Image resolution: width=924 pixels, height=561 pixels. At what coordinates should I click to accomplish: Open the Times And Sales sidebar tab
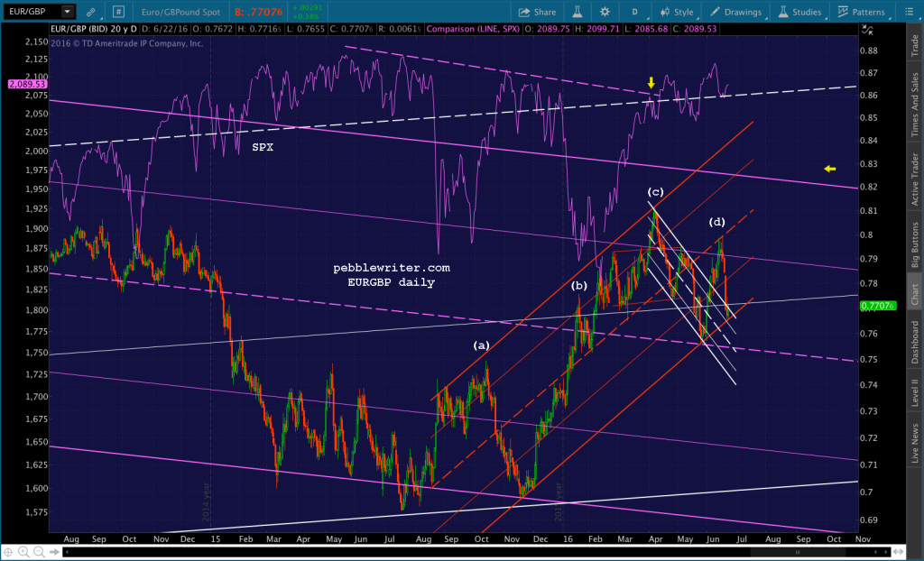pyautogui.click(x=915, y=105)
